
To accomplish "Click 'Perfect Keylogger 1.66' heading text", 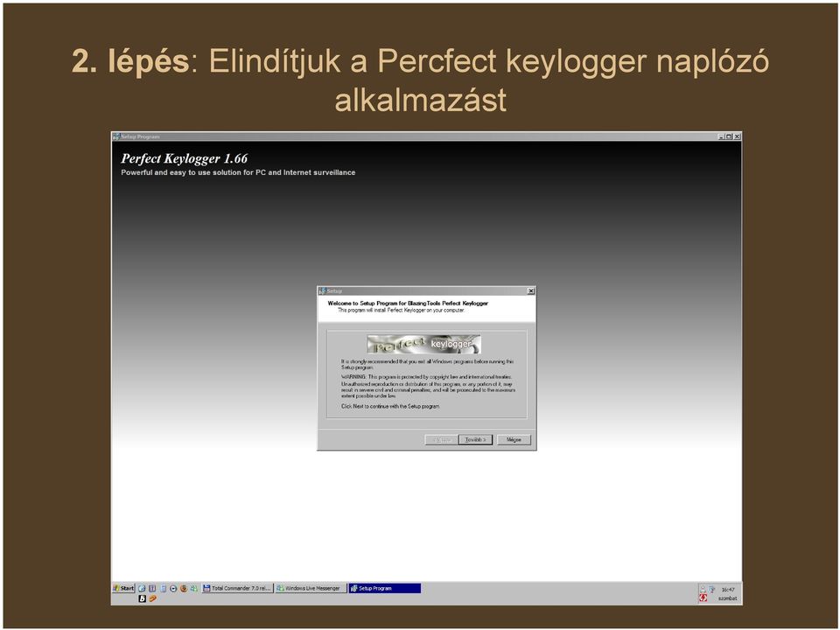I will coord(185,158).
